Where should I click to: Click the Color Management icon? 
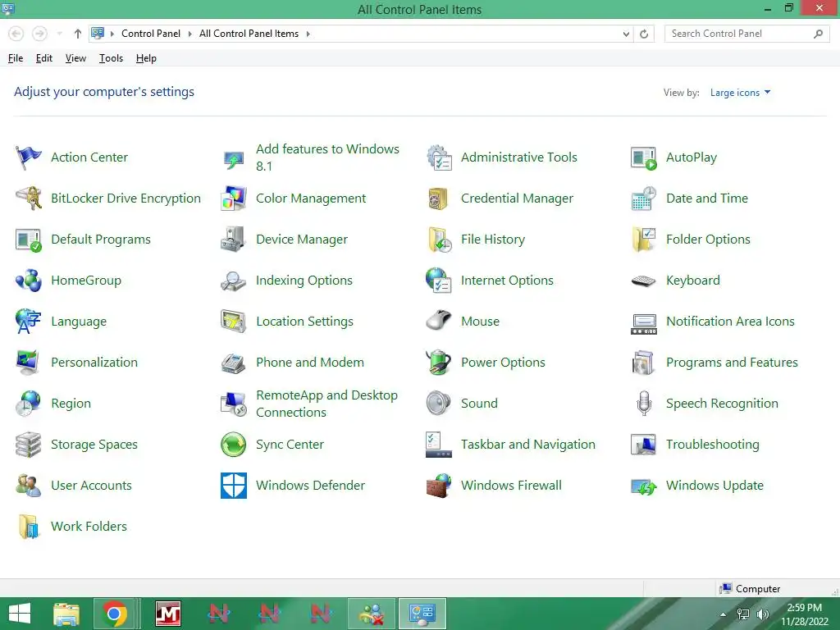point(234,199)
